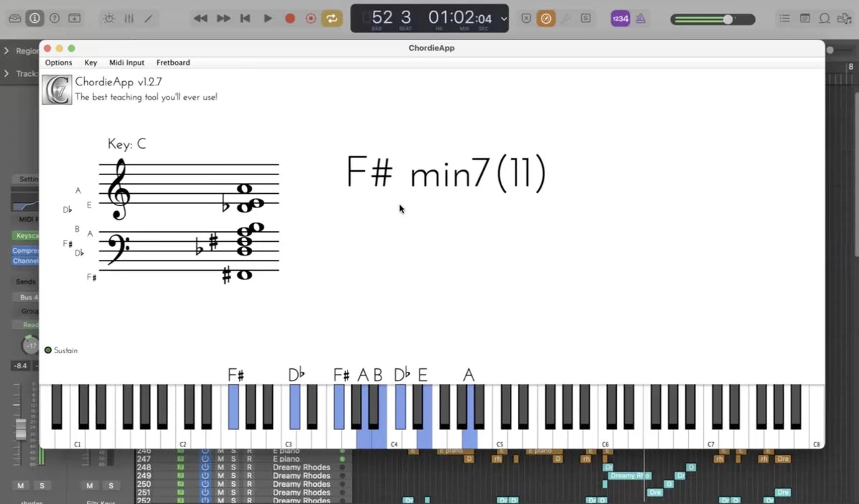
Task: Open the Mixer from Logic toolbar
Action: [x=129, y=19]
